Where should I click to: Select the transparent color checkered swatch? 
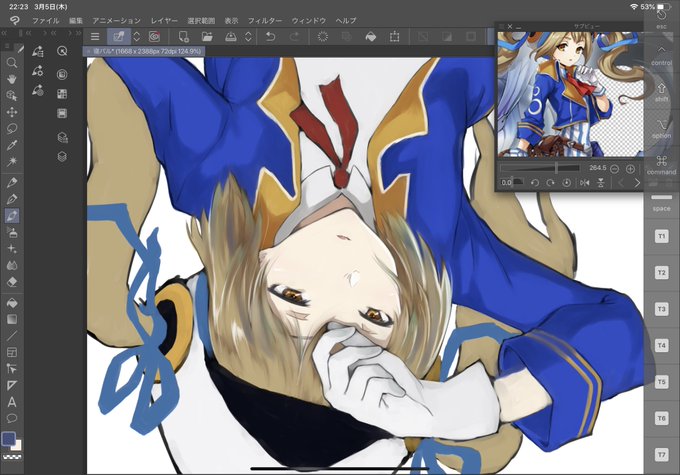point(12,457)
